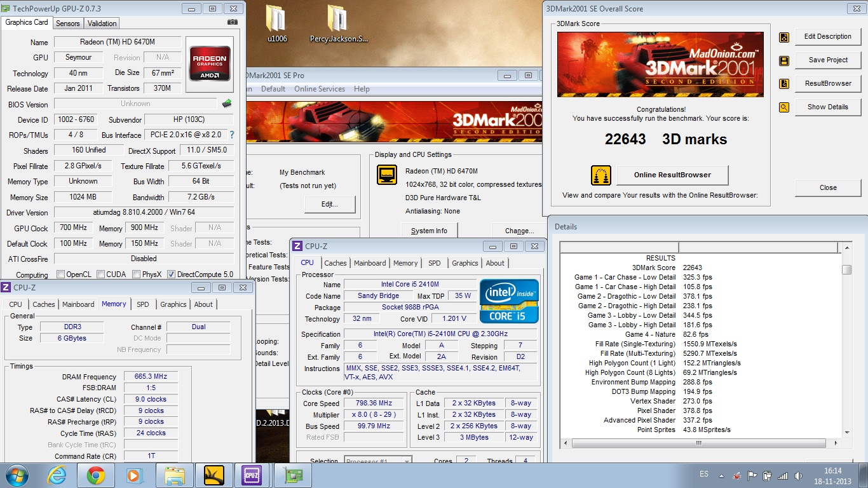Screen dimensions: 868x488
Task: Open Mainboard tab in CPU-Z CPU tab window
Action: [370, 263]
